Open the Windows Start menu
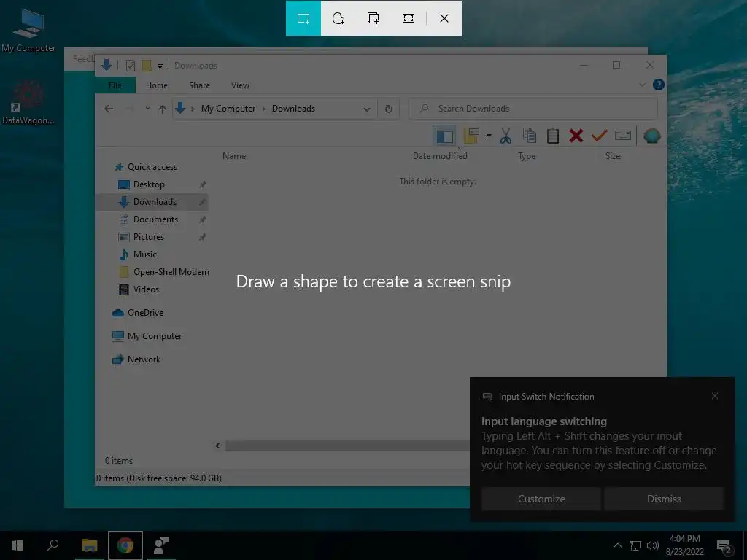This screenshot has height=560, width=747. (18, 545)
